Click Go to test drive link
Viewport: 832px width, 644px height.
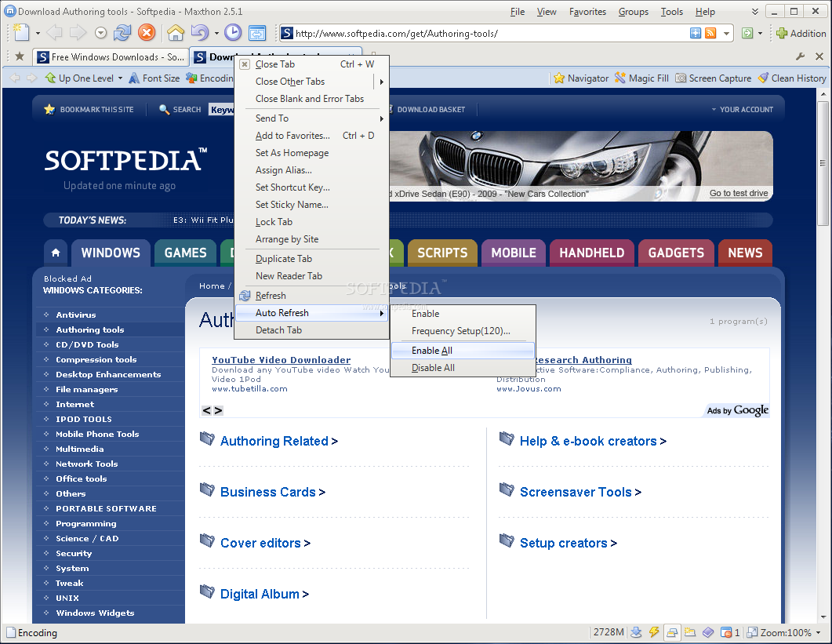[x=739, y=193]
